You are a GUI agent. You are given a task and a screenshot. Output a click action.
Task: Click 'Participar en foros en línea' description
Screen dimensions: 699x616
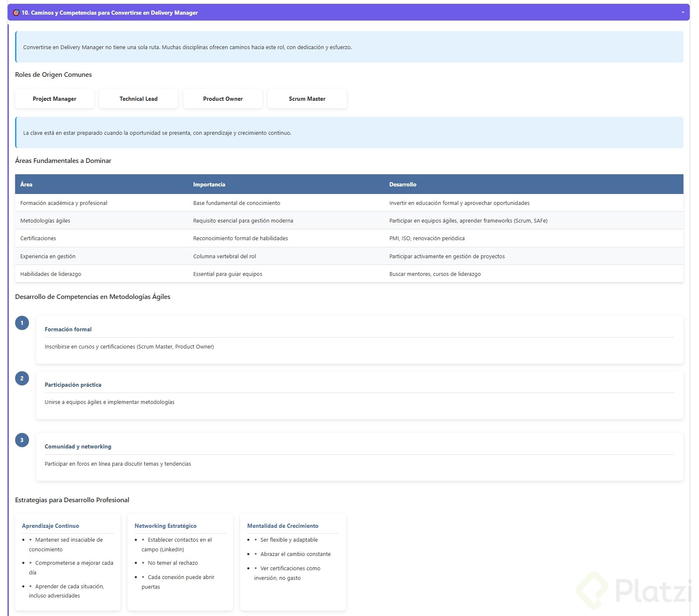pyautogui.click(x=118, y=464)
